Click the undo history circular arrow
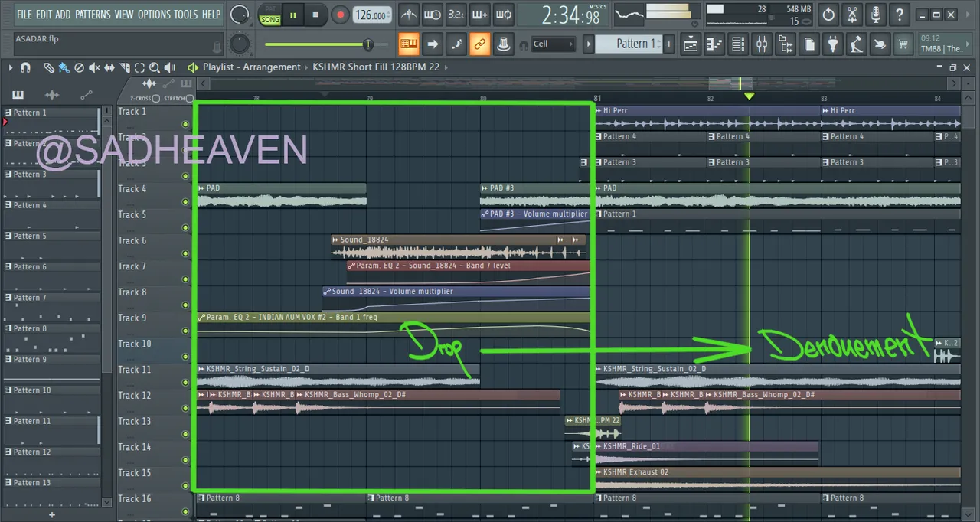The image size is (980, 522). pyautogui.click(x=828, y=15)
